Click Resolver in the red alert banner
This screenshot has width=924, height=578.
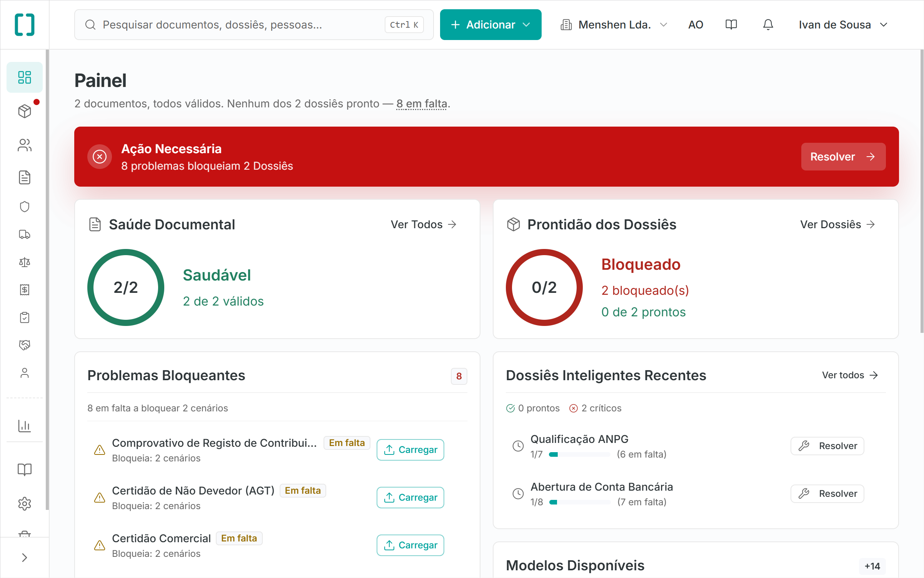tap(843, 157)
